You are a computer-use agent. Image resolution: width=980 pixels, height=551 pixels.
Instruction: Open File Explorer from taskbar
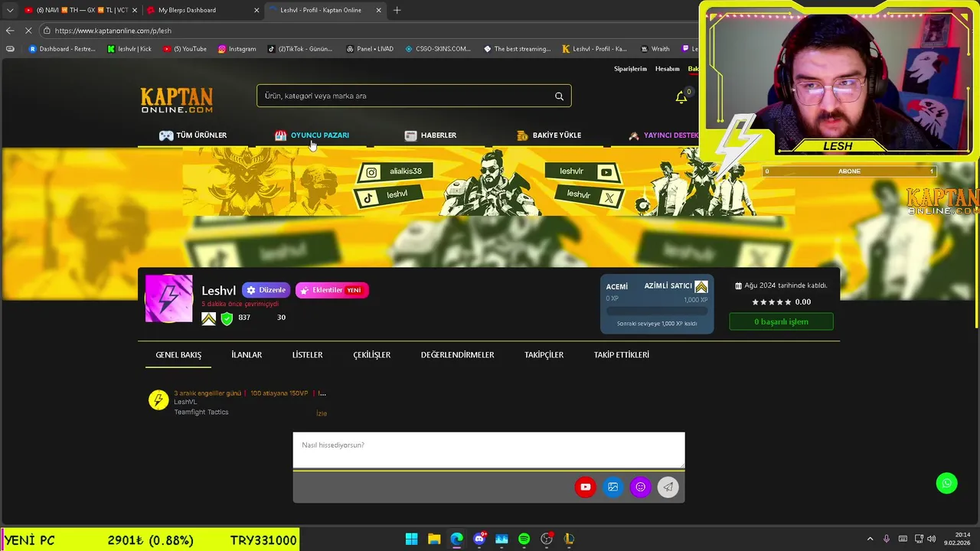[434, 539]
